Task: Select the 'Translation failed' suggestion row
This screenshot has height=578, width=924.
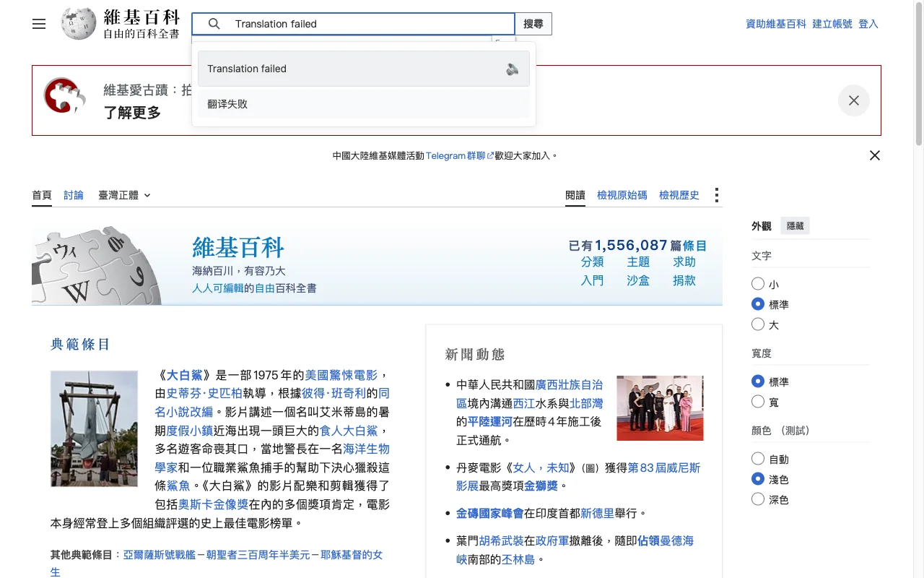Action: pyautogui.click(x=364, y=69)
